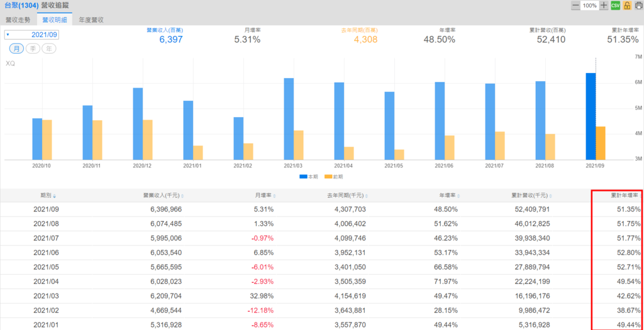The width and height of the screenshot is (644, 330).
Task: Click the 2021/08 row period cell
Action: click(47, 224)
